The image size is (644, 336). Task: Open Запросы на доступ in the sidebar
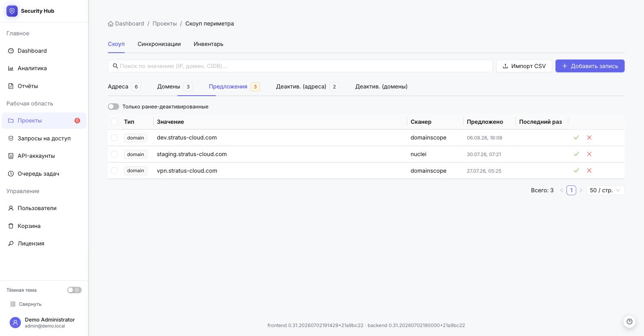[x=44, y=139]
